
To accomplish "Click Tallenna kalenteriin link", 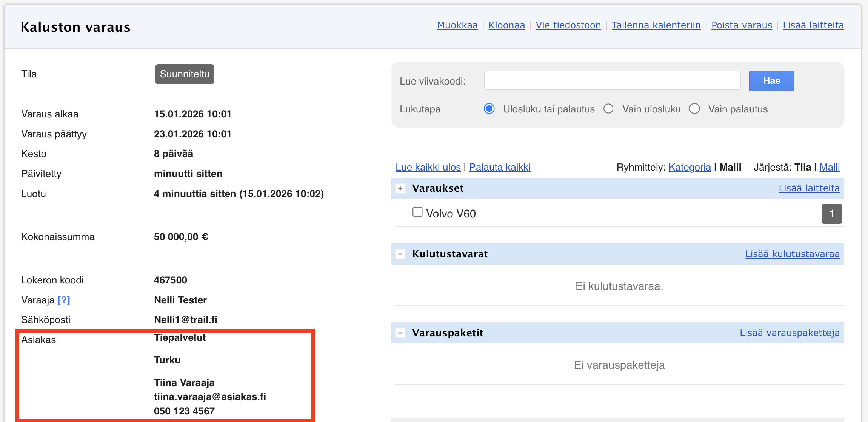I will [656, 25].
